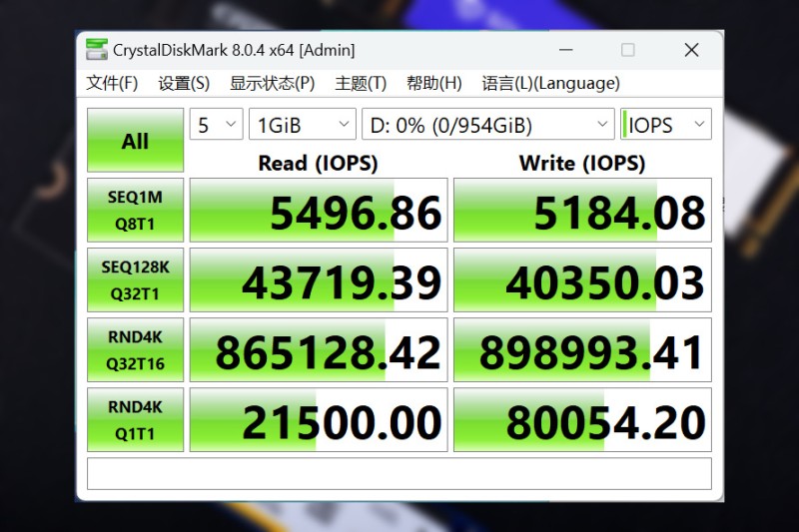This screenshot has height=532, width=799.
Task: Open the IOPS unit dropdown
Action: tap(665, 124)
